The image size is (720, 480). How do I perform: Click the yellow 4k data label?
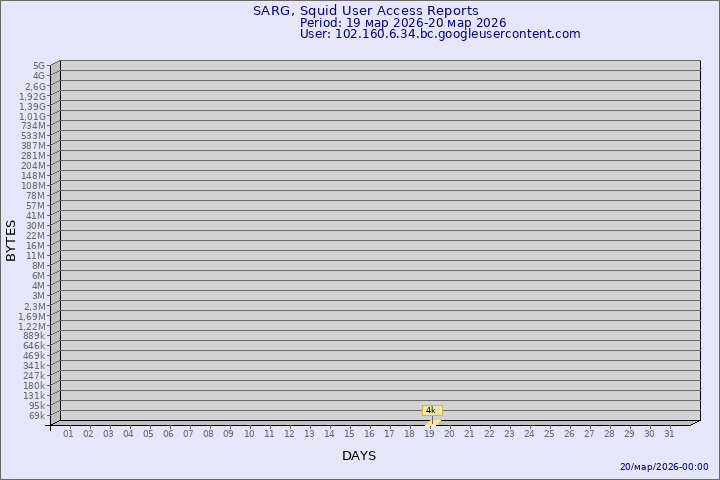pyautogui.click(x=431, y=410)
